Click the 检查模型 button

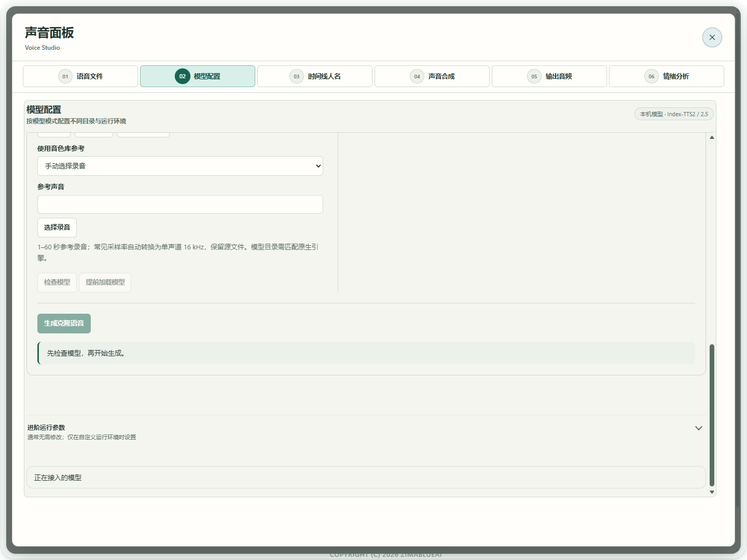(x=57, y=283)
